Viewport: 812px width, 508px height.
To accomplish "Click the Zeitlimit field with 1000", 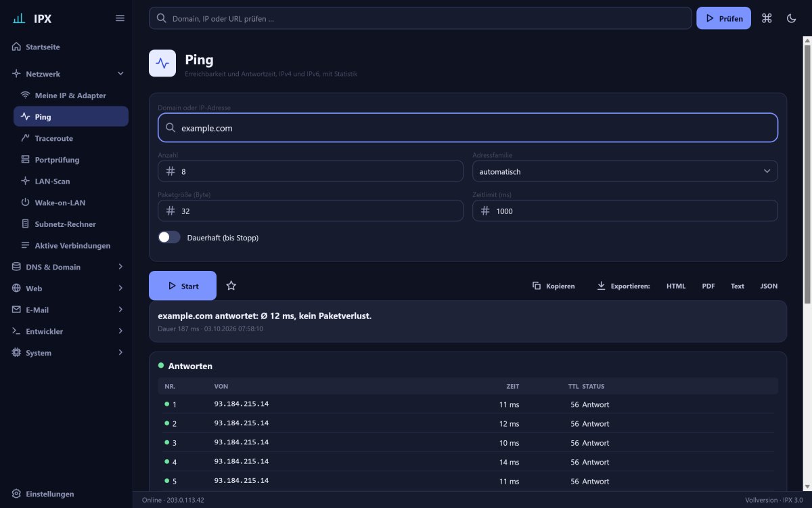I will (x=625, y=211).
